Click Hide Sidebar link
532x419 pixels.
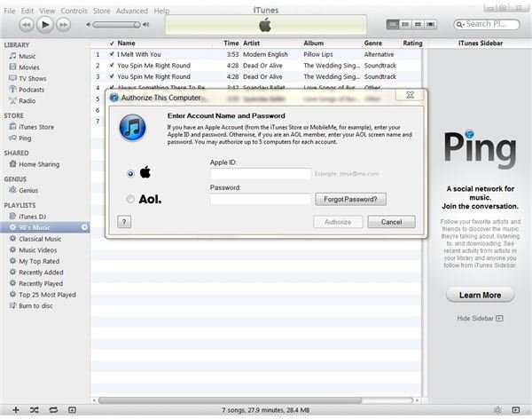(480, 319)
